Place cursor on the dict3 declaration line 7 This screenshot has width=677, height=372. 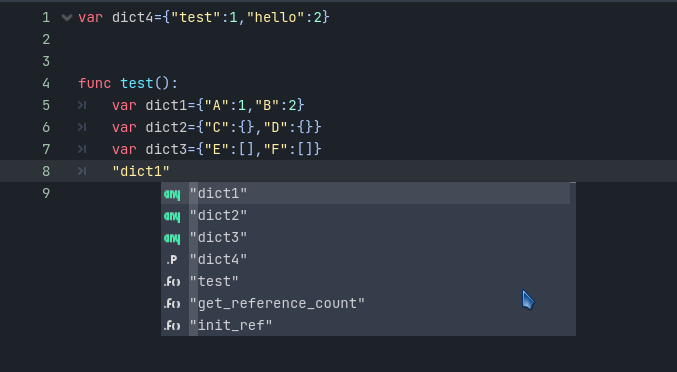pos(216,149)
